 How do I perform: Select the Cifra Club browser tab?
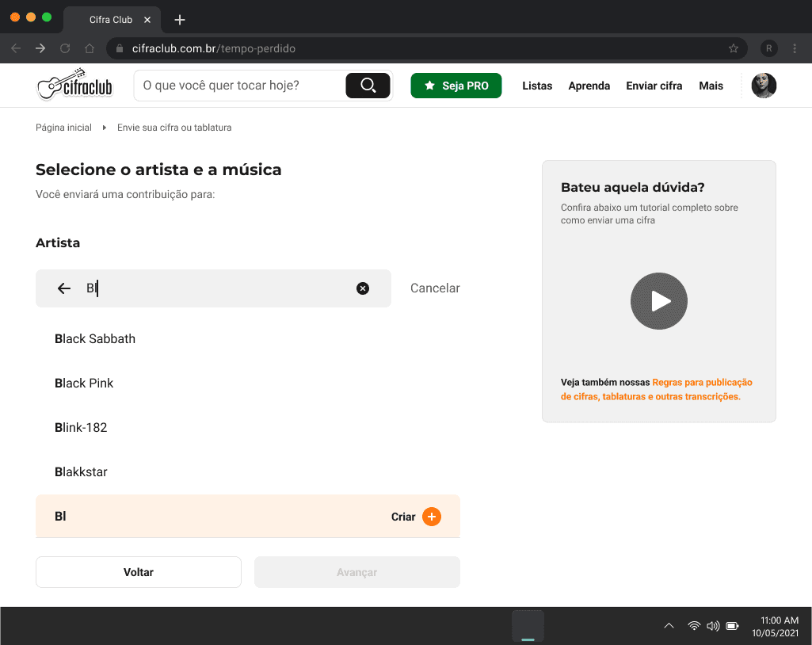point(112,20)
